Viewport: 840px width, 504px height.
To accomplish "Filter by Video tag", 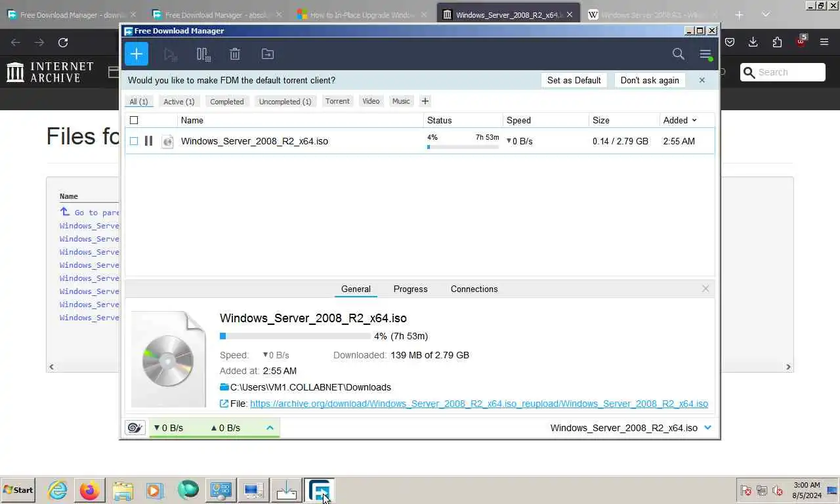I will coord(371,101).
